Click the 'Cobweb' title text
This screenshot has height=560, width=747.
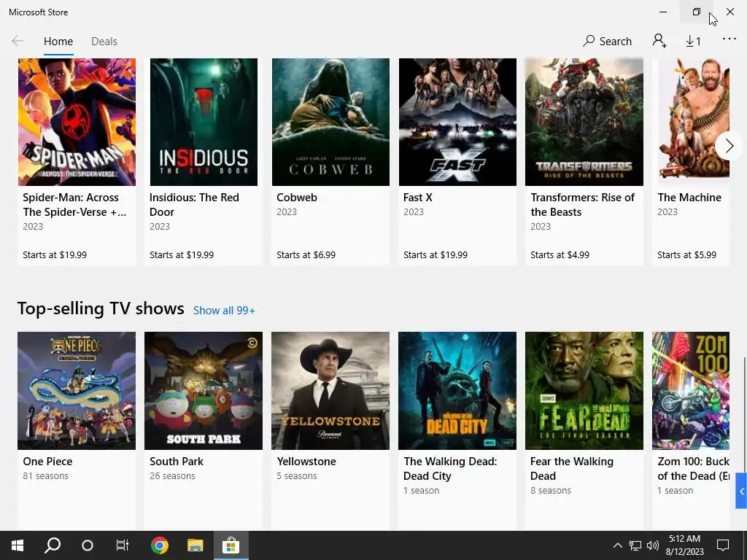coord(297,197)
